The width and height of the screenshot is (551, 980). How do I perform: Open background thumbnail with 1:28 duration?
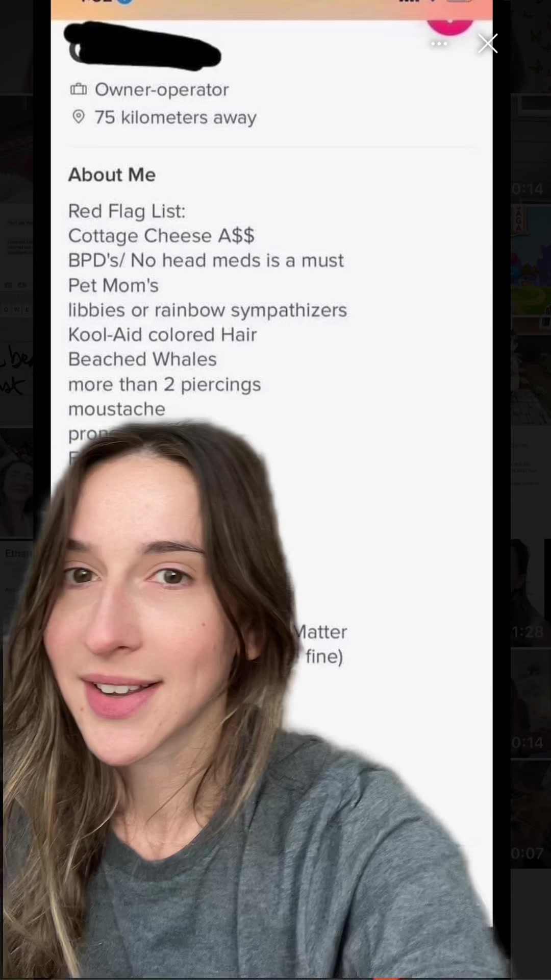[531, 592]
